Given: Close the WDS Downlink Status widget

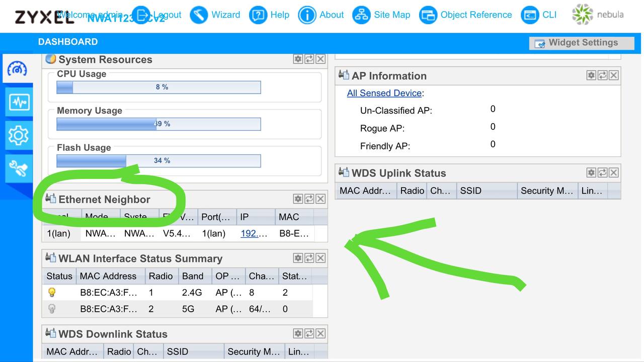Looking at the screenshot, I should (x=320, y=333).
